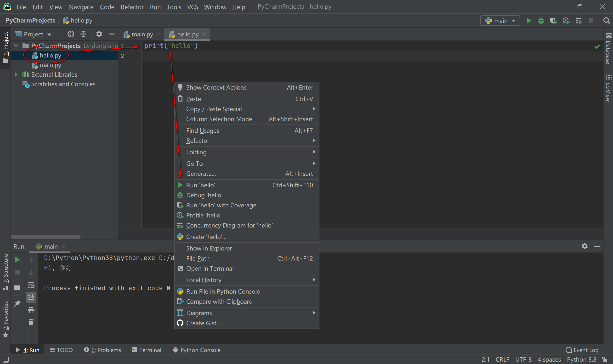This screenshot has height=364, width=613.
Task: Open the Refactor menu in the menu bar
Action: pyautogui.click(x=132, y=7)
